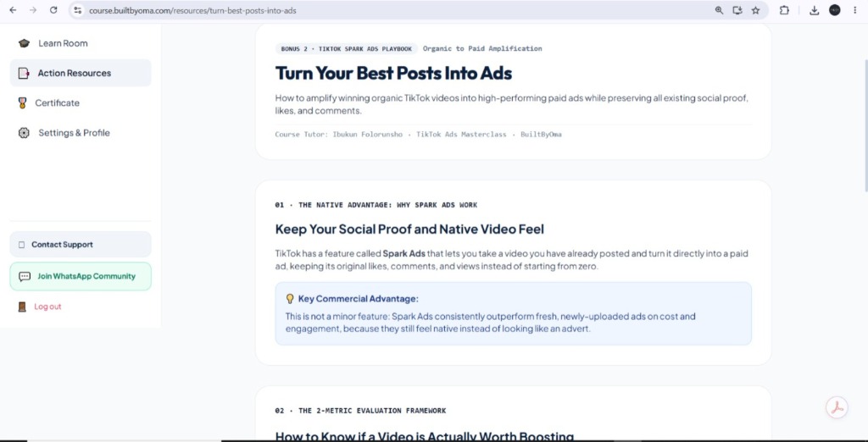
Task: Open the browser downloads icon
Action: coord(815,10)
